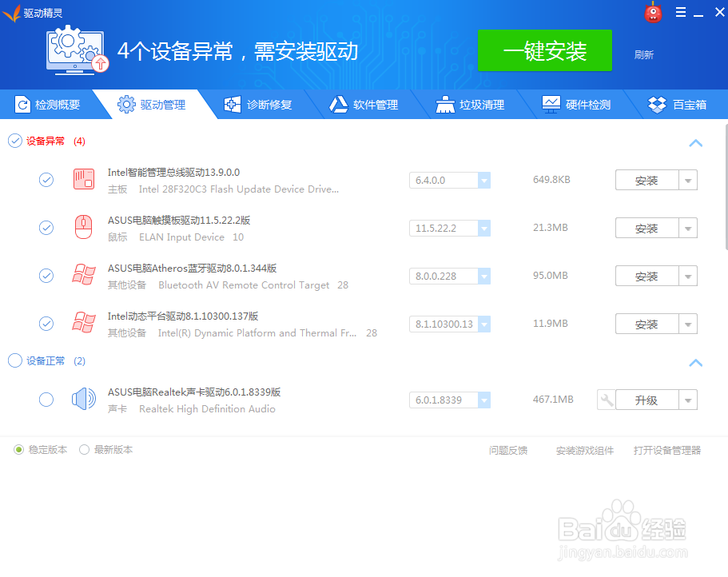Click the speaker icon for Realtek声卡驱动
Image resolution: width=728 pixels, height=577 pixels.
[x=84, y=399]
